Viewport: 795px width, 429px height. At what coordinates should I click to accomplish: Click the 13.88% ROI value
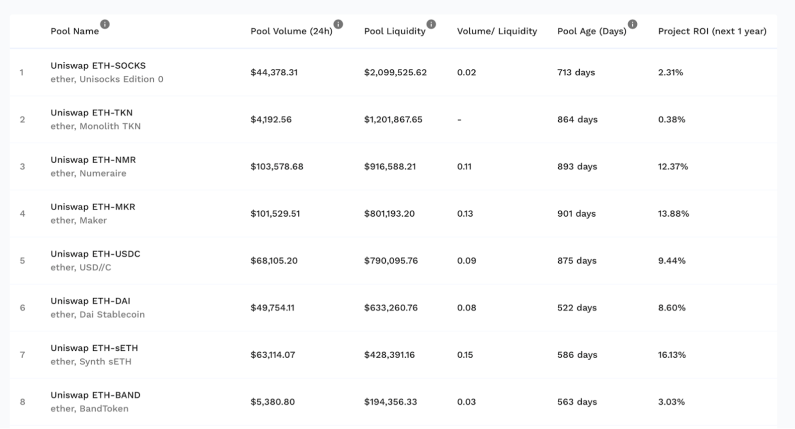coord(674,214)
